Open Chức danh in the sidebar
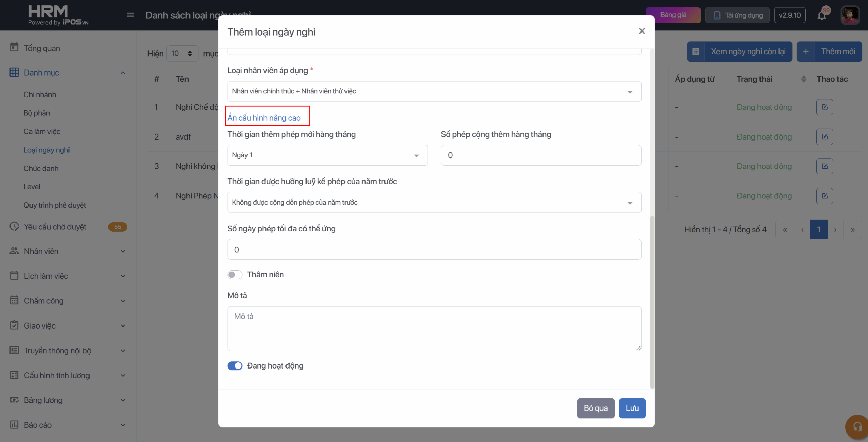This screenshot has height=442, width=868. (x=41, y=168)
